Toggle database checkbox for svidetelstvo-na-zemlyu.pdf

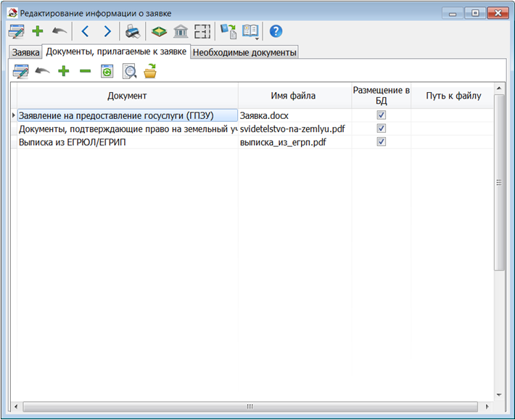pyautogui.click(x=381, y=128)
